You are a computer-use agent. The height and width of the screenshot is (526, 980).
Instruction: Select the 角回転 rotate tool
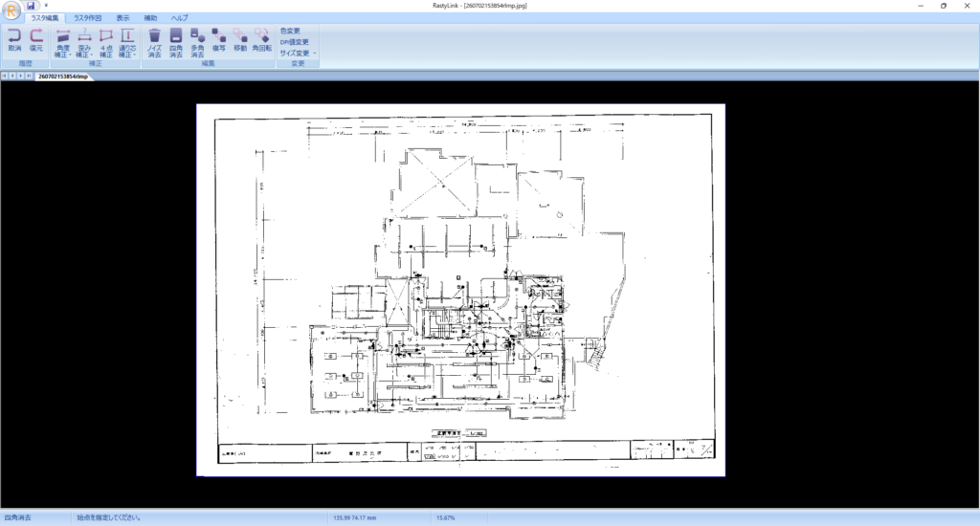coord(262,40)
